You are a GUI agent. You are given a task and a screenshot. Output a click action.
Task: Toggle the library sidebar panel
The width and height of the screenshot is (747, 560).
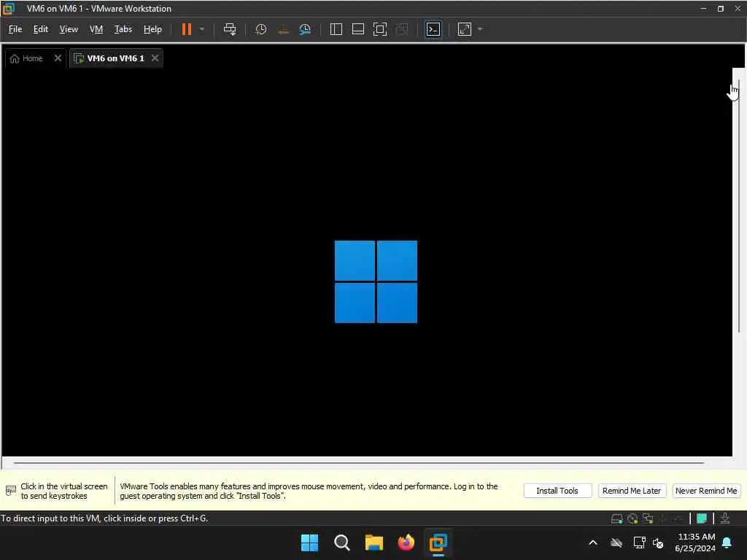[x=336, y=29]
